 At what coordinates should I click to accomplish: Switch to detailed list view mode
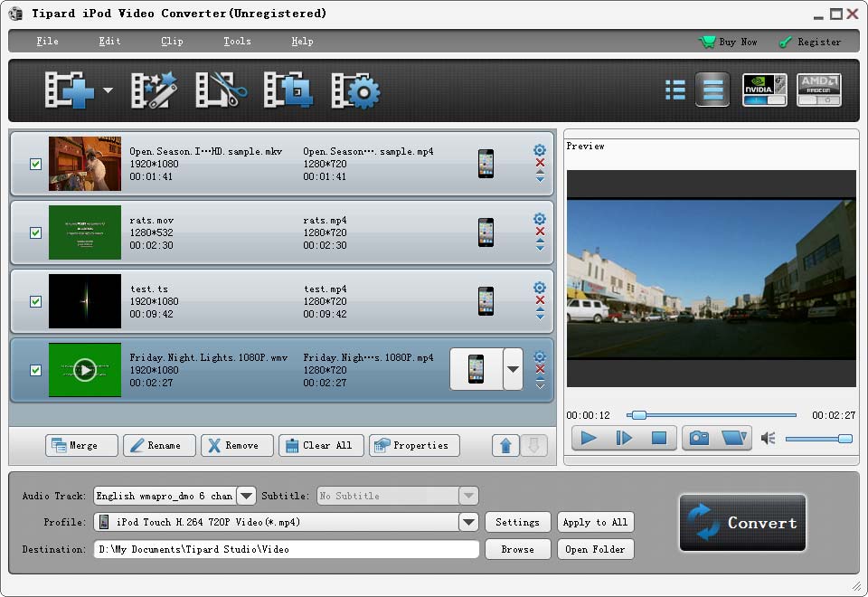(x=712, y=90)
